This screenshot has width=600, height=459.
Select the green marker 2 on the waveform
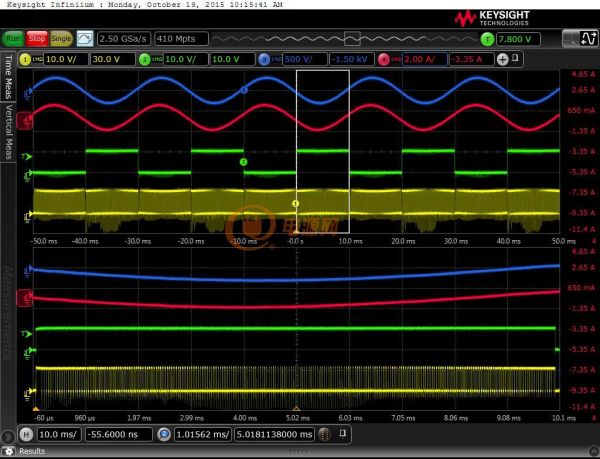[x=243, y=162]
